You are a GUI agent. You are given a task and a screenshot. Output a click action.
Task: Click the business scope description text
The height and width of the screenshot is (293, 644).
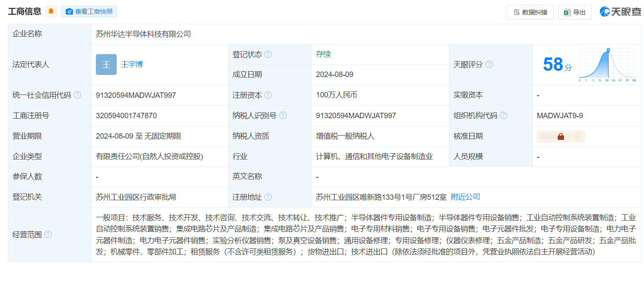click(366, 235)
